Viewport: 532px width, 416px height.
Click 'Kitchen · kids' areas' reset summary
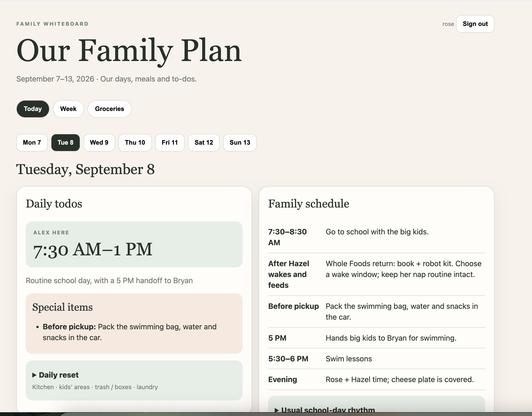click(x=95, y=387)
